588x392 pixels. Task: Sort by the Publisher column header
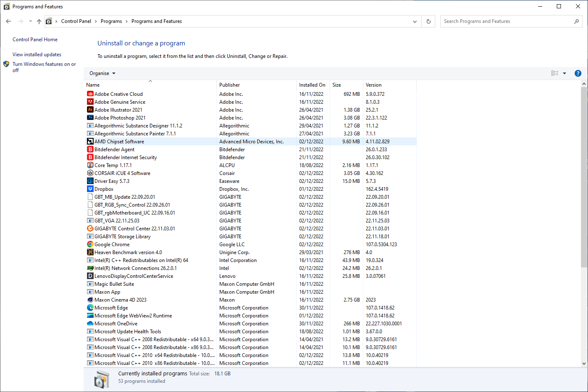[x=256, y=85]
